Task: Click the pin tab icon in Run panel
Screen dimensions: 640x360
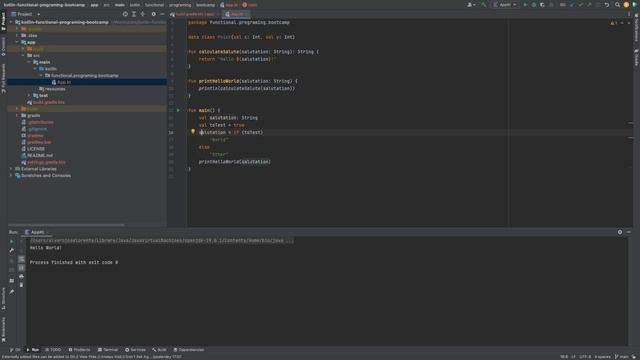Action: [x=11, y=292]
